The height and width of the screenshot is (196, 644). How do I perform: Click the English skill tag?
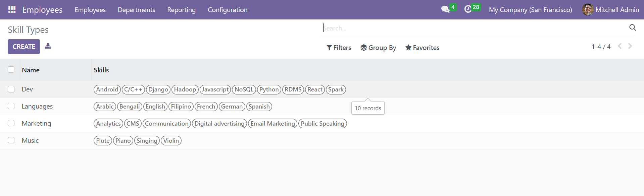pos(155,107)
